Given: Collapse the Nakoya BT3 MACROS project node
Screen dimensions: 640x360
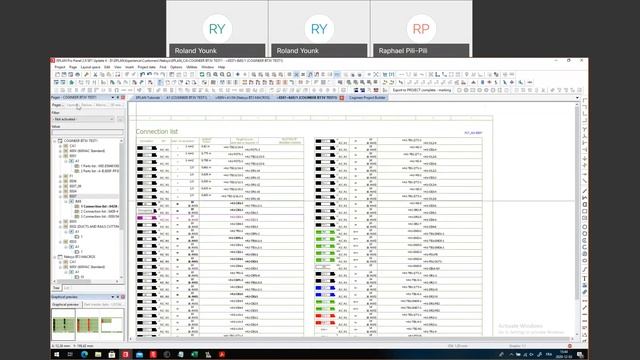Looking at the screenshot, I should click(55, 257).
